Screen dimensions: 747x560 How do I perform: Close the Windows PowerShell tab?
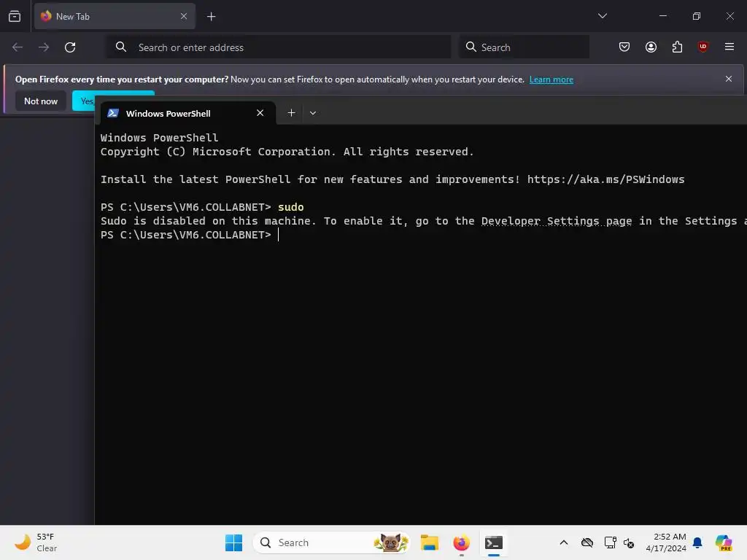(260, 113)
